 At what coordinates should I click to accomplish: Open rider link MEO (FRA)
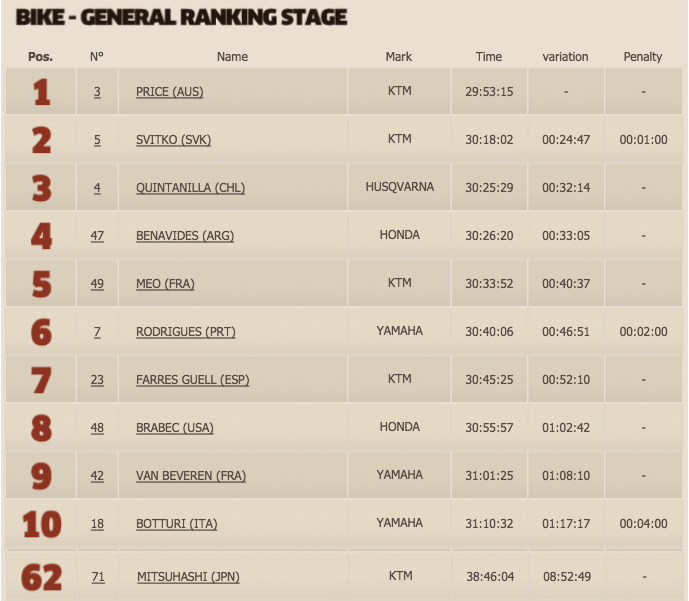click(165, 284)
